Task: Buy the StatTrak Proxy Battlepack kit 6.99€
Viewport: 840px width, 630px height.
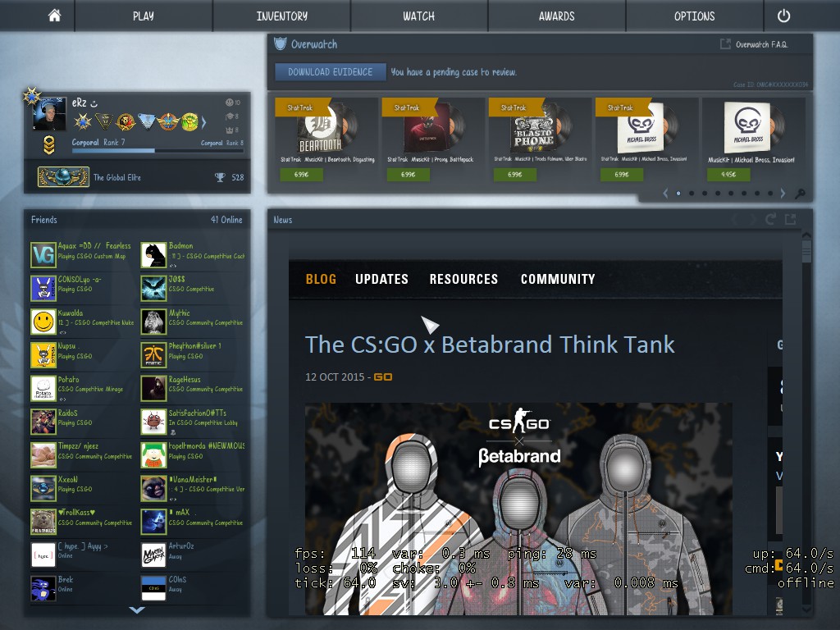Action: (409, 175)
